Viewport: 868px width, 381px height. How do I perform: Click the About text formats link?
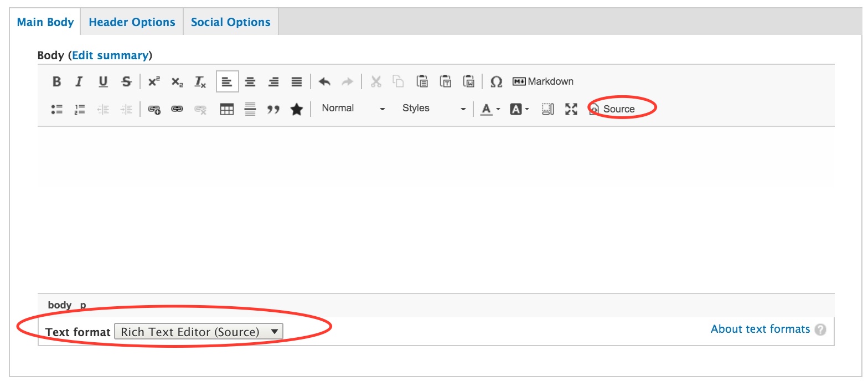(760, 329)
